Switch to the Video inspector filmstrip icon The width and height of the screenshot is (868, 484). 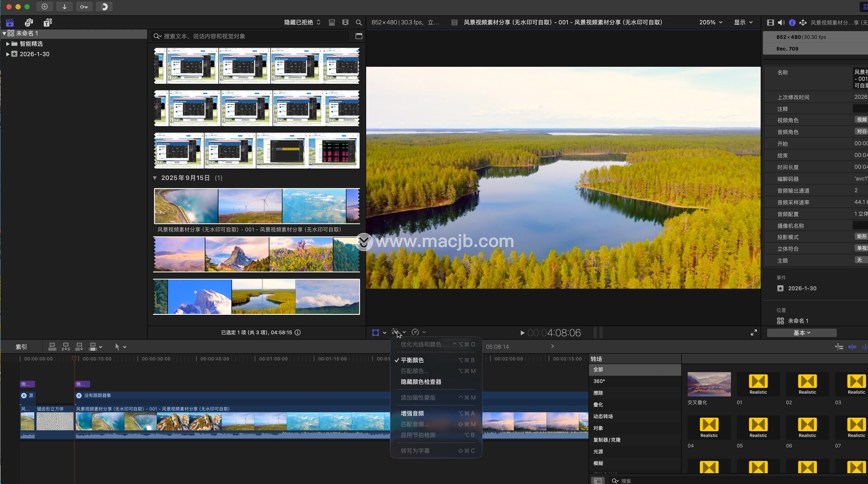[770, 23]
